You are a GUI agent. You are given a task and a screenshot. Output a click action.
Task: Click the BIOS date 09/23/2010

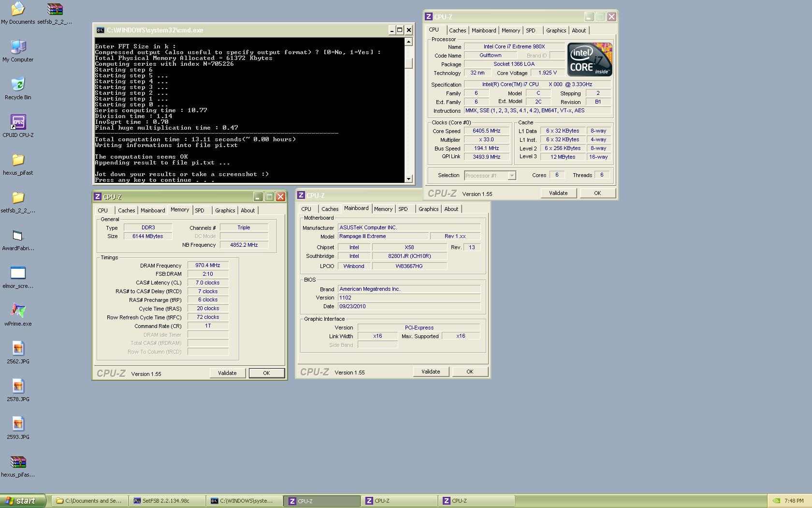pyautogui.click(x=409, y=306)
